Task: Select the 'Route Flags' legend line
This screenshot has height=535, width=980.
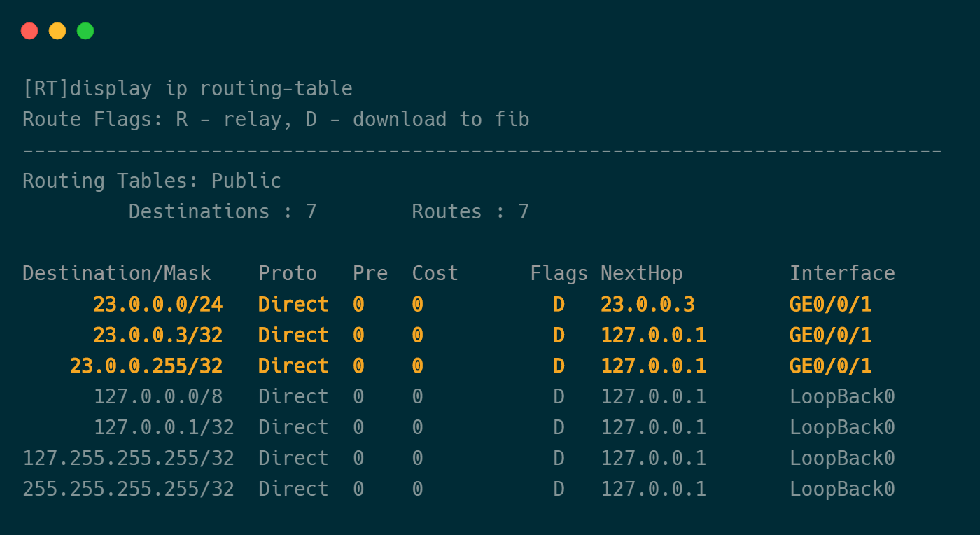Action: click(x=276, y=120)
